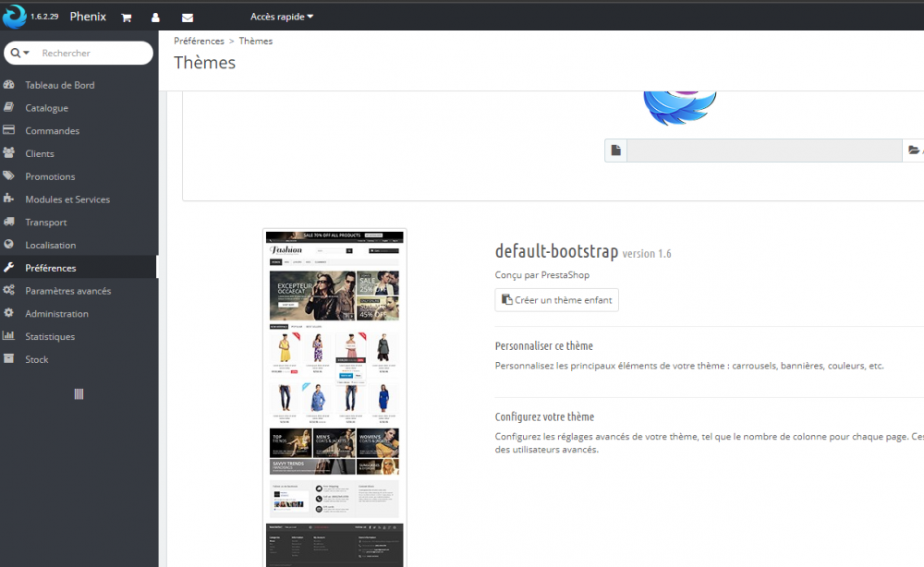Viewport: 924px width, 567px height.
Task: Click the Commandes credit card icon
Action: pos(8,129)
